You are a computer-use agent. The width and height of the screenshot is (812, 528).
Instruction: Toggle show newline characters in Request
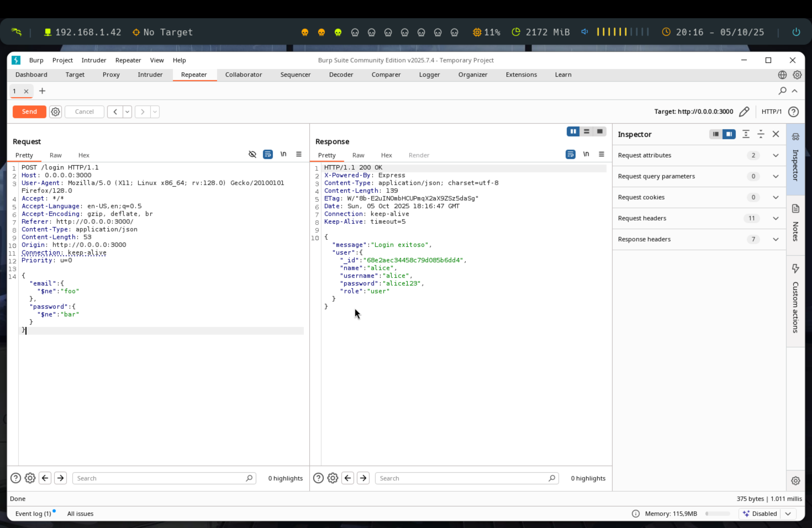tap(284, 154)
